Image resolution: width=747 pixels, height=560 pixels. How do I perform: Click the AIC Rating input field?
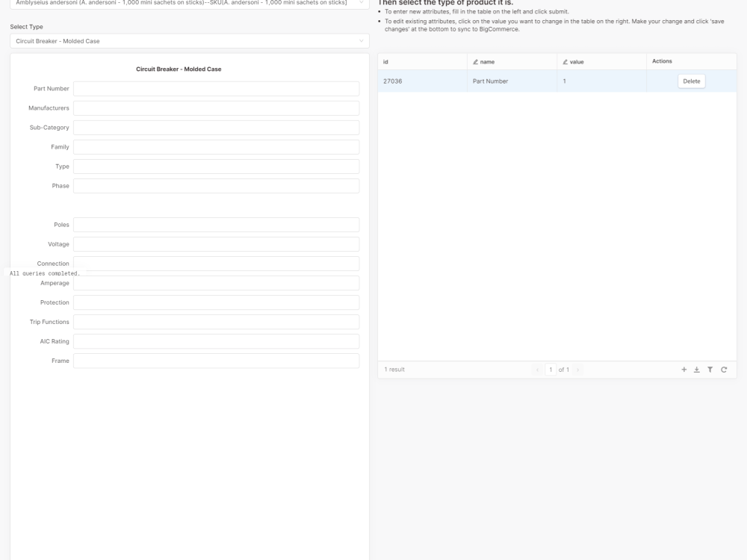click(217, 340)
